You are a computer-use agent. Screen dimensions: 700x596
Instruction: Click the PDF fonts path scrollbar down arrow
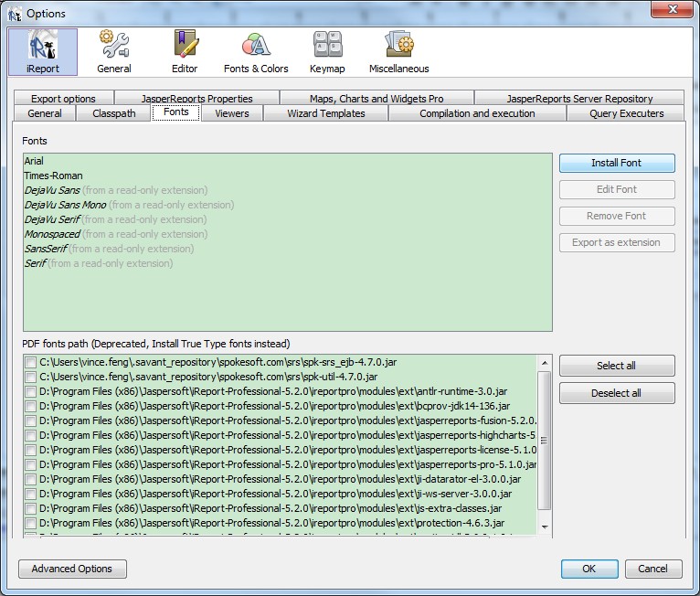point(545,527)
